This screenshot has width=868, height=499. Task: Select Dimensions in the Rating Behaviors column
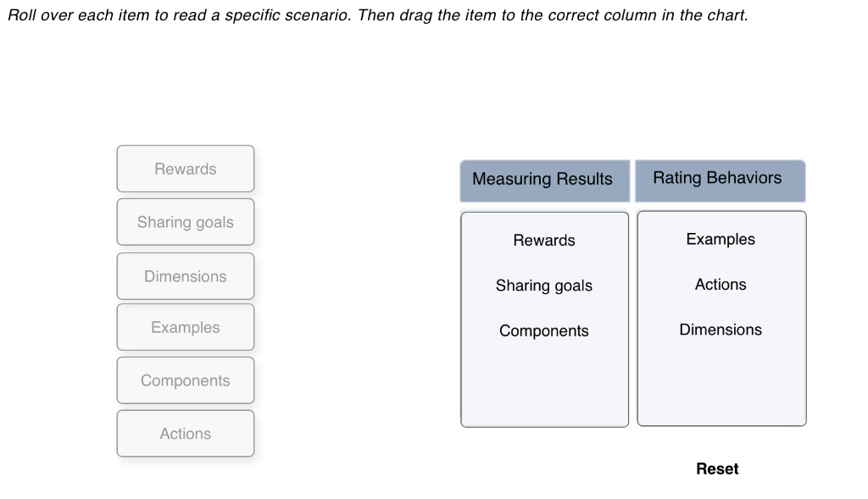(x=720, y=330)
